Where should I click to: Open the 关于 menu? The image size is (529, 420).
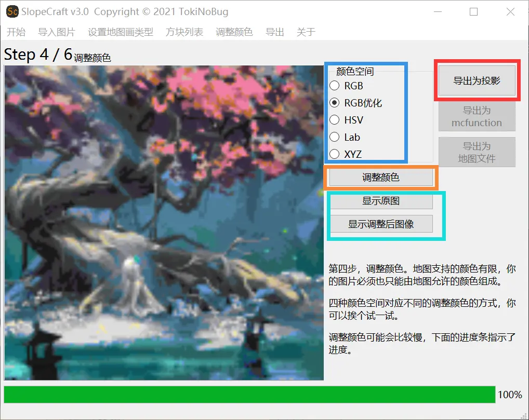[x=306, y=32]
